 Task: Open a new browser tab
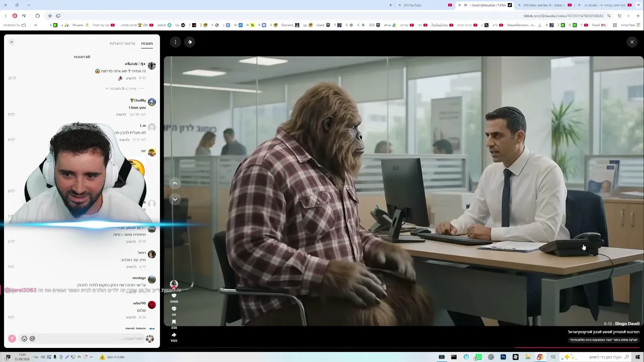click(x=390, y=5)
